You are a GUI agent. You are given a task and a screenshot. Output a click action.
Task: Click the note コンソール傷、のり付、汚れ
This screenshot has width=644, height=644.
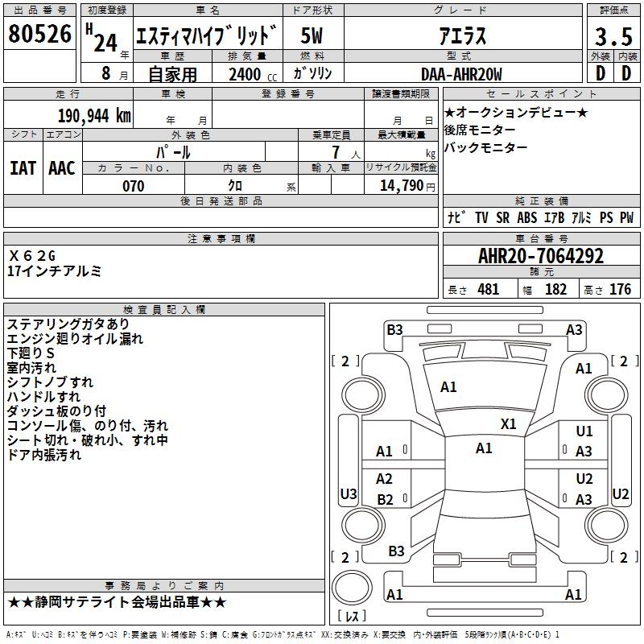click(88, 426)
